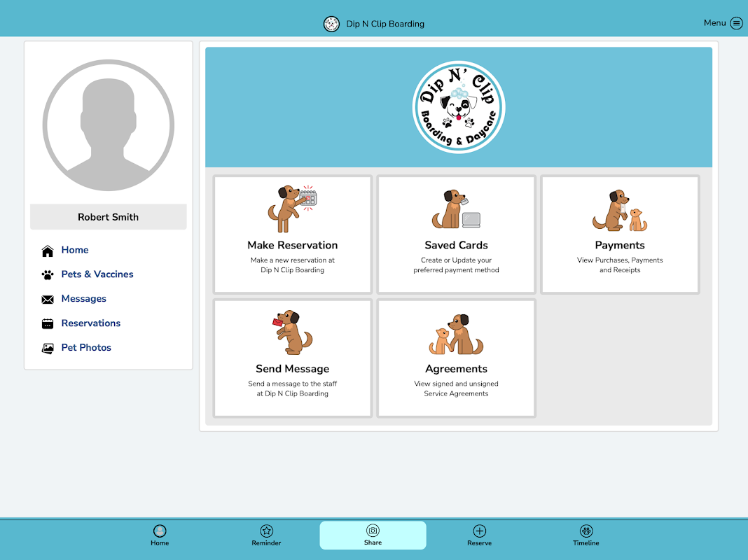The height and width of the screenshot is (560, 748).
Task: Select the Reserve tab label
Action: (x=480, y=542)
